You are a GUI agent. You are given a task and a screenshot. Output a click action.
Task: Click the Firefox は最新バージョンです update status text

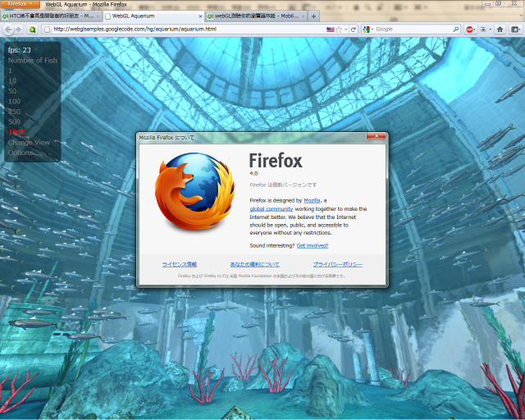tap(283, 185)
